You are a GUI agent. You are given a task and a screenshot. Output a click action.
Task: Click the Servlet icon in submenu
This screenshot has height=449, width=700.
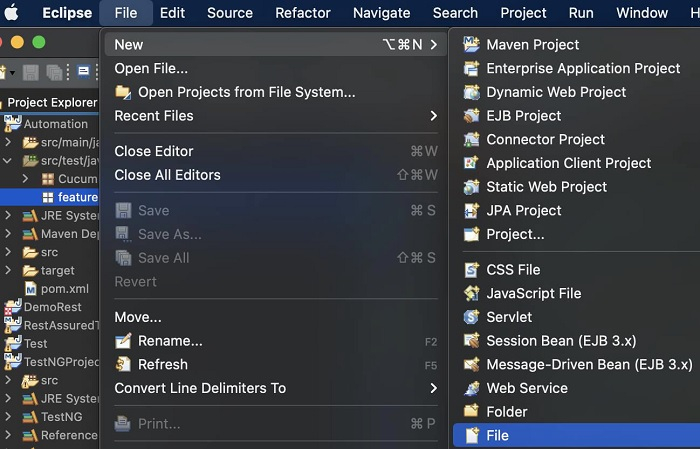[472, 317]
